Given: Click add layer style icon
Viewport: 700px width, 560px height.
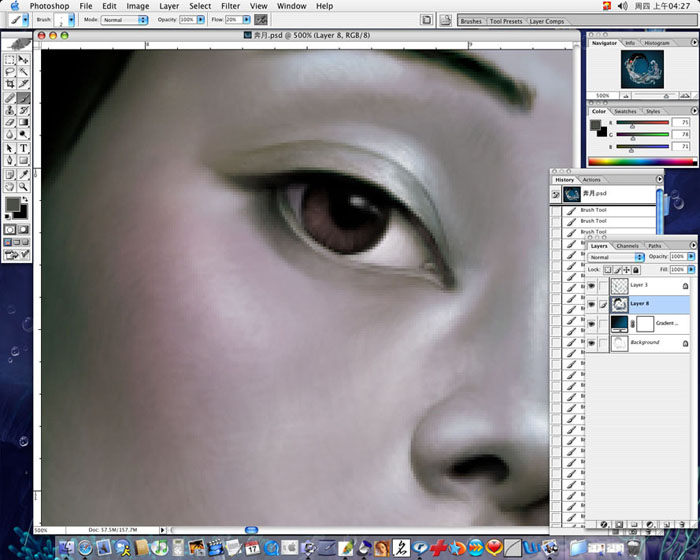Looking at the screenshot, I should (x=604, y=524).
